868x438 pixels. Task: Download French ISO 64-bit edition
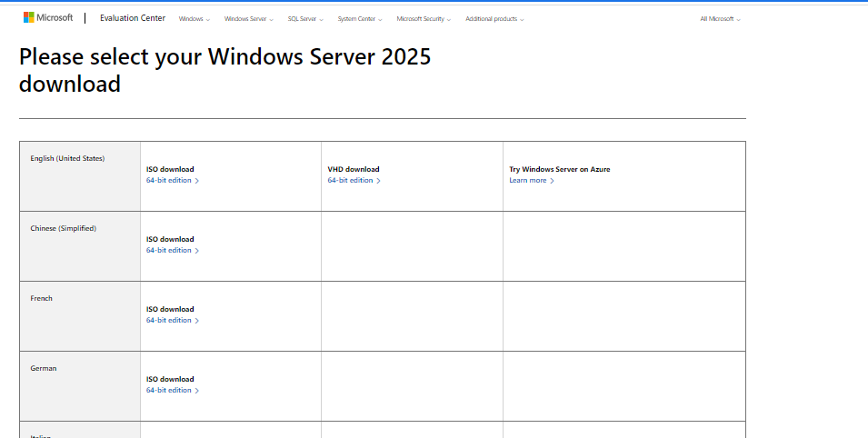pyautogui.click(x=173, y=320)
